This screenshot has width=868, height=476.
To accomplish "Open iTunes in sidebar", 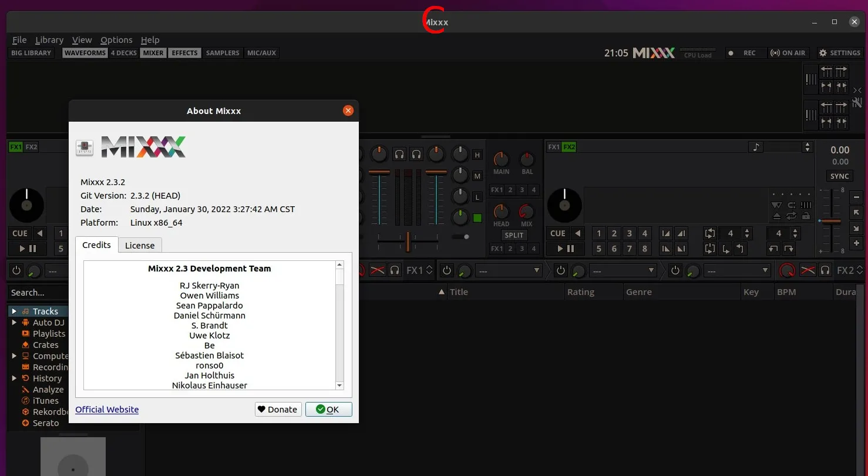I will point(45,401).
